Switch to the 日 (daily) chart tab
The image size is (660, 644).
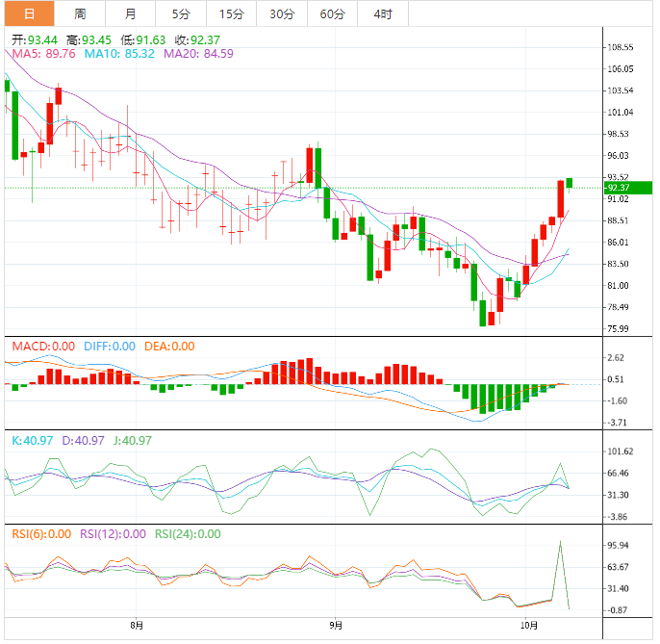click(29, 13)
